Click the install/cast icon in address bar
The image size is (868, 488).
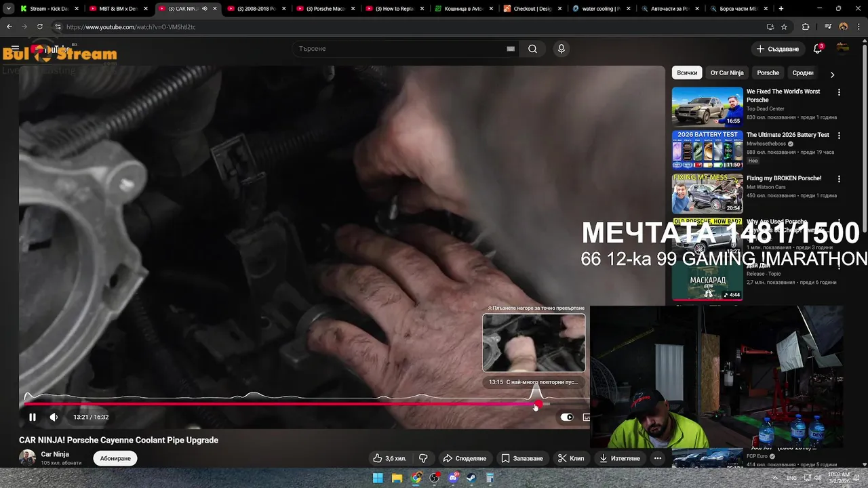click(770, 27)
